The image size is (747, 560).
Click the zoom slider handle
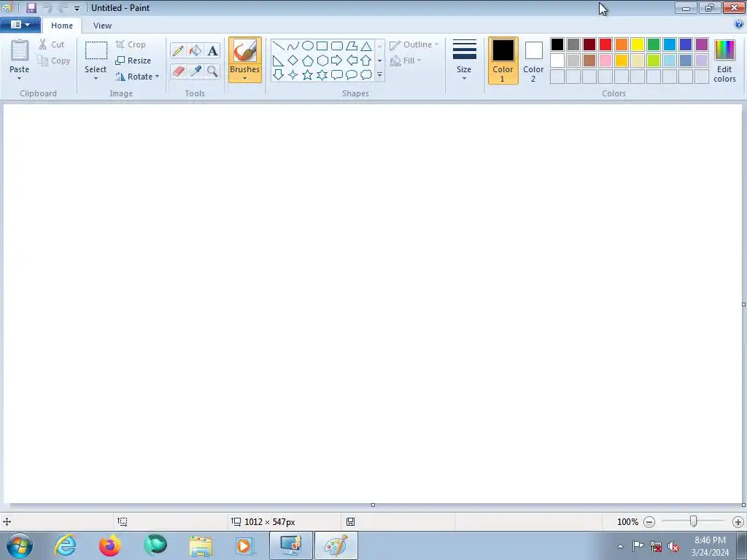[x=694, y=521]
